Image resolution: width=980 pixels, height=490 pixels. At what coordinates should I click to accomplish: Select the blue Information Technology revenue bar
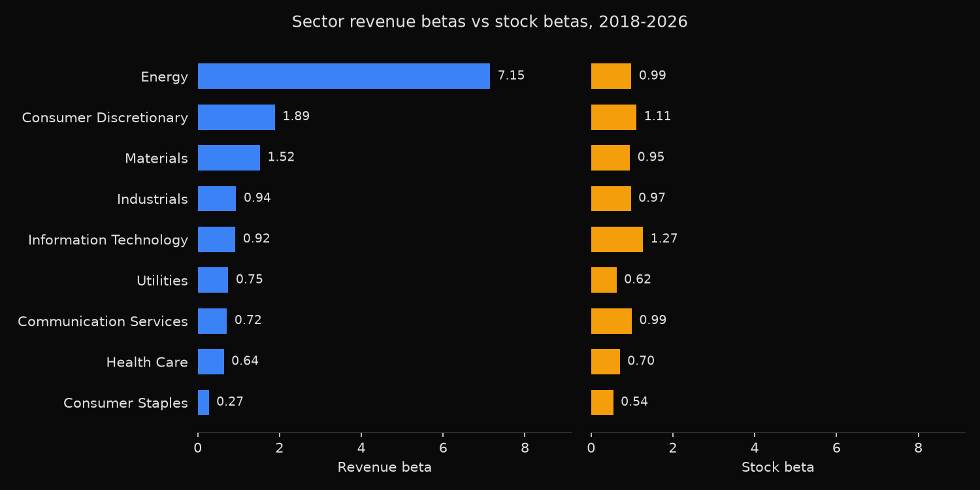click(216, 239)
